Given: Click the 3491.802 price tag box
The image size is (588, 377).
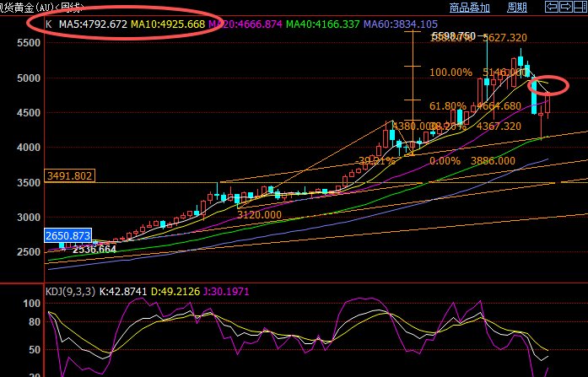Looking at the screenshot, I should click(69, 176).
